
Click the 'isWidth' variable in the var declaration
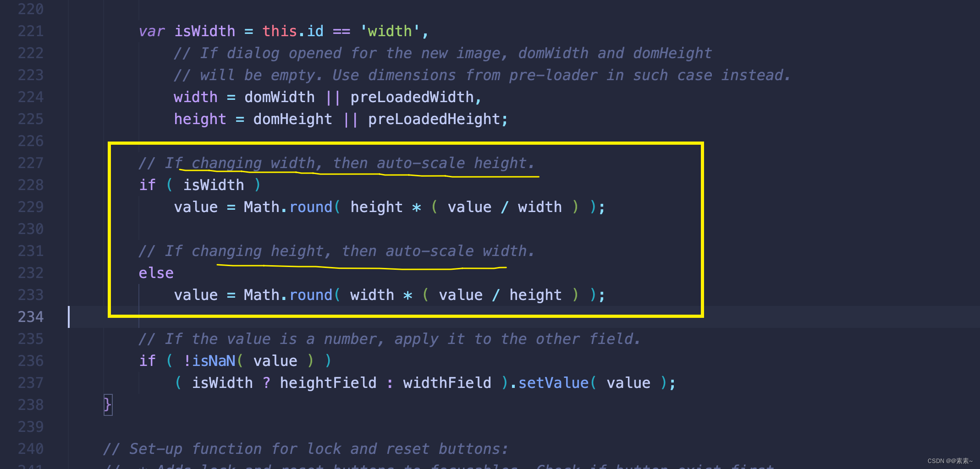tap(204, 31)
